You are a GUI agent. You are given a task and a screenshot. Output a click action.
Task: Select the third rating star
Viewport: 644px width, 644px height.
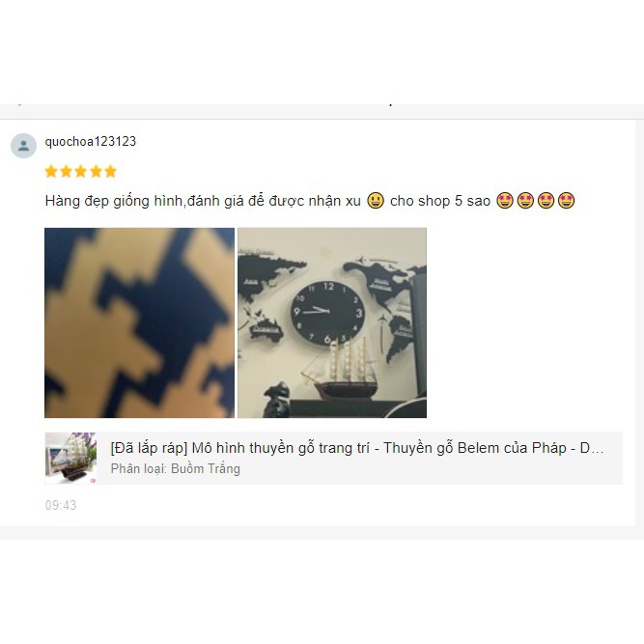coord(81,171)
